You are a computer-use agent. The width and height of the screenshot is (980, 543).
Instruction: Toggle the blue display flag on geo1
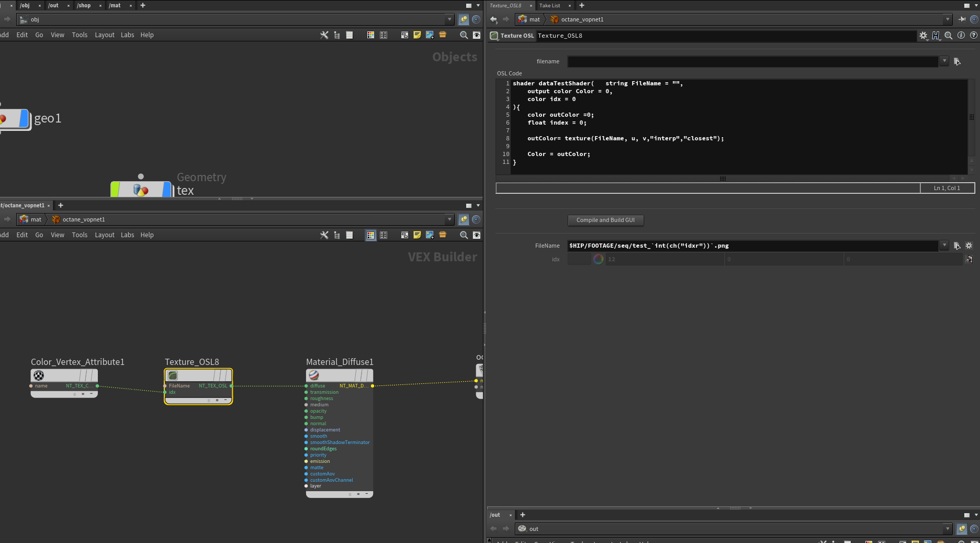click(24, 119)
